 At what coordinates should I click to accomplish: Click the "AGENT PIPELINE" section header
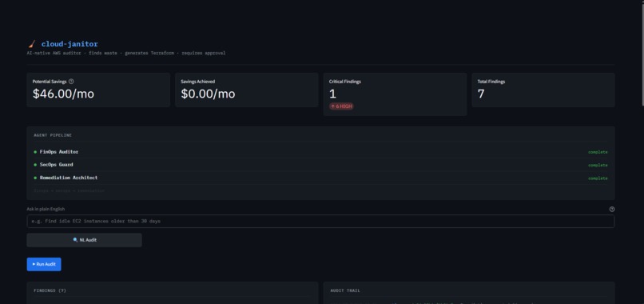click(x=53, y=135)
